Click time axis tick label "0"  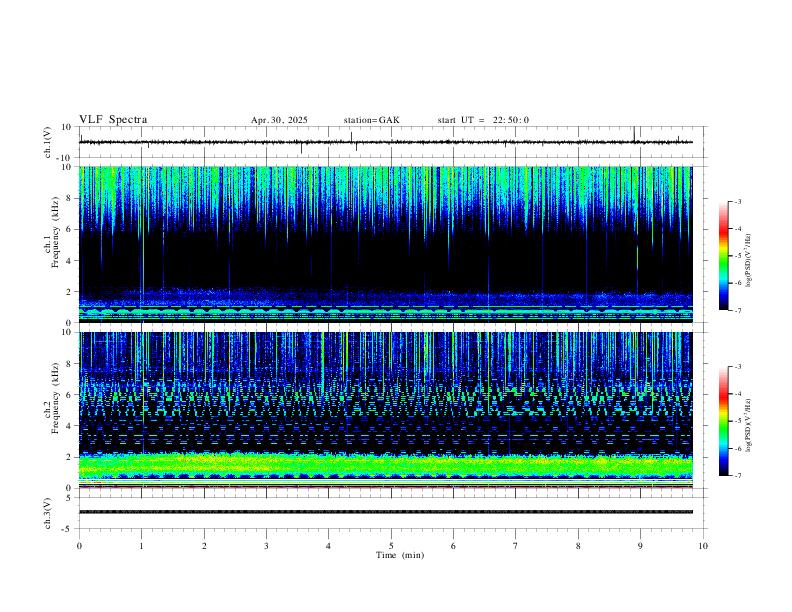pyautogui.click(x=79, y=546)
